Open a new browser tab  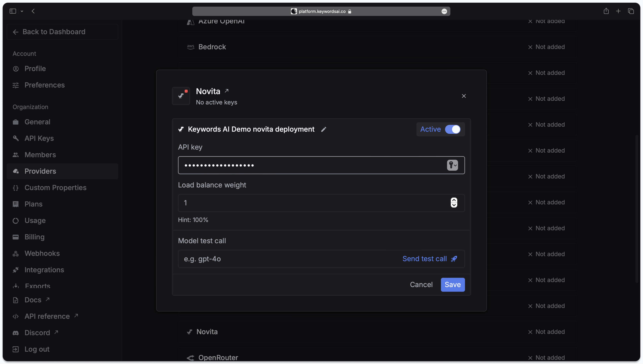coord(618,11)
